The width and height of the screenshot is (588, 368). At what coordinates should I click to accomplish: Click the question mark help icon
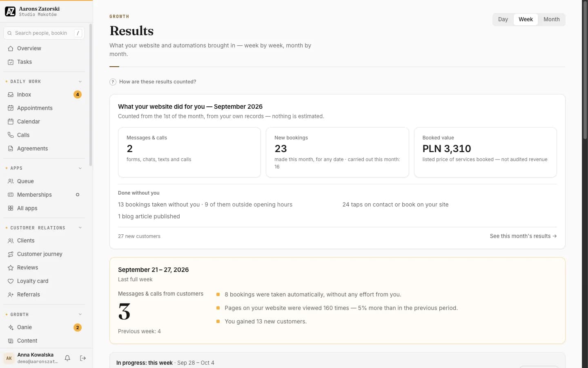point(113,82)
